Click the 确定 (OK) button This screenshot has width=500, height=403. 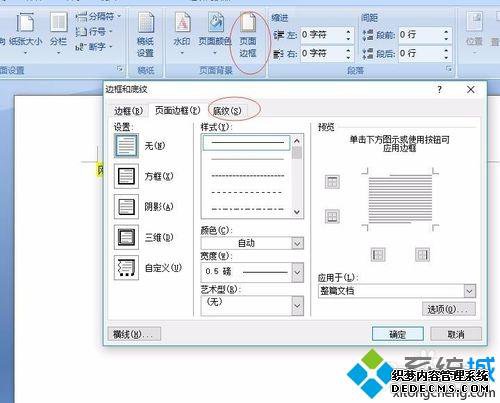click(x=398, y=334)
